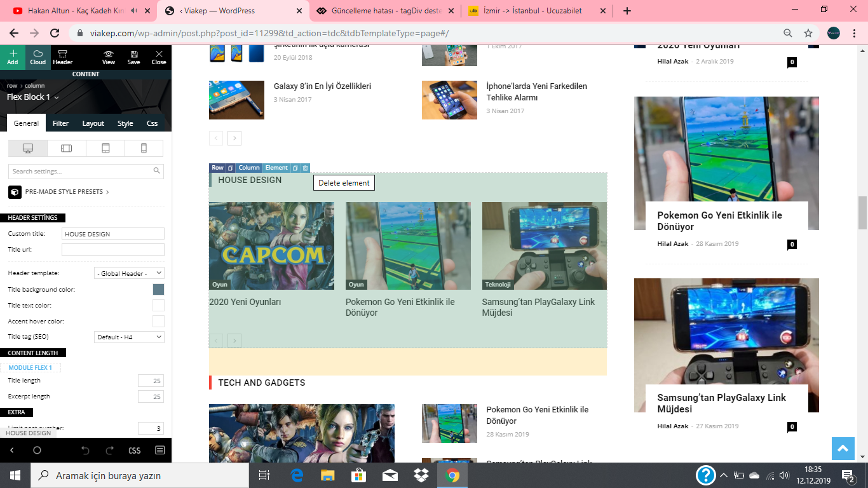Close the tagDiv Composer
This screenshot has width=868, height=488.
point(159,57)
